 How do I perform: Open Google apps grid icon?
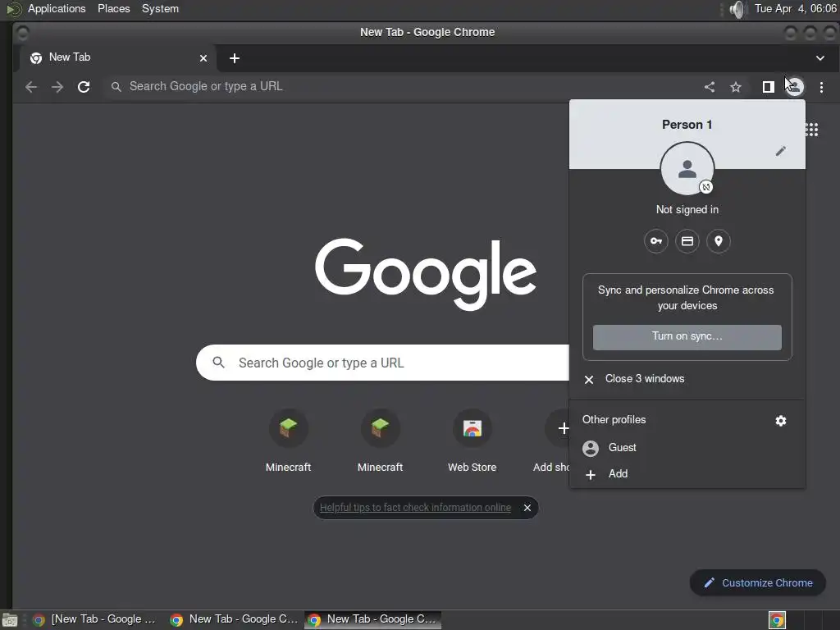coord(812,129)
